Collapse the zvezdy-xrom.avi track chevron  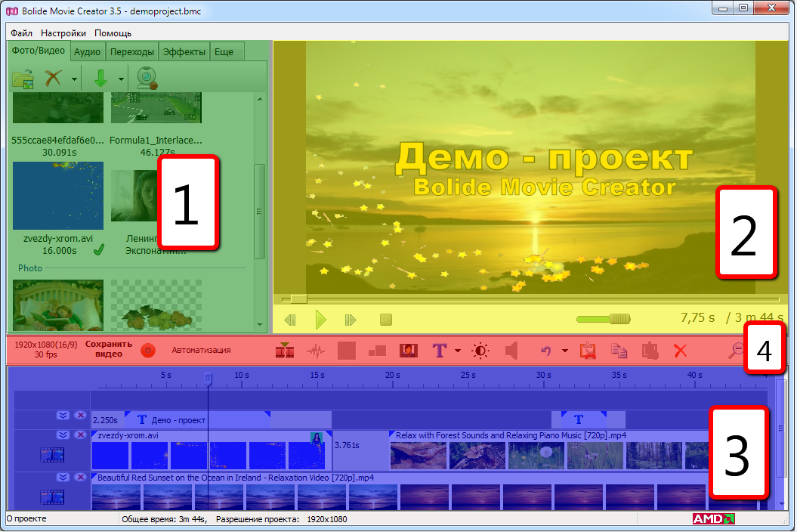[63, 435]
